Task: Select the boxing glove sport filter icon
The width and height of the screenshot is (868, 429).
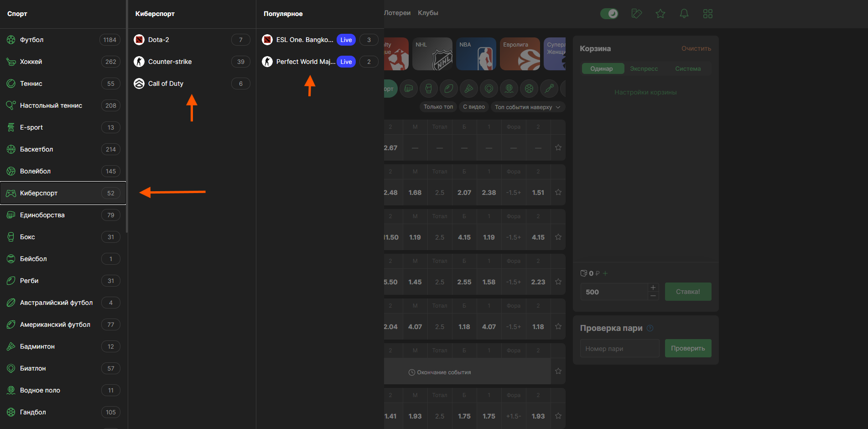Action: [428, 89]
